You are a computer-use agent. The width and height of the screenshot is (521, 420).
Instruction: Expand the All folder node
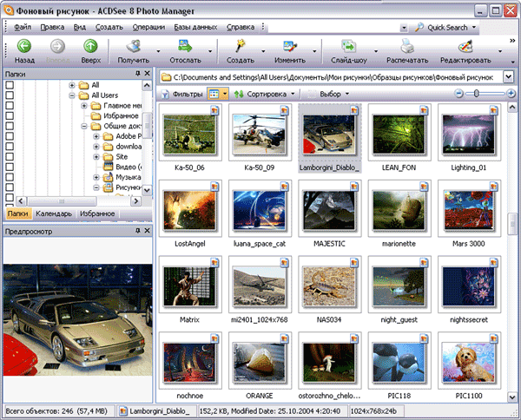click(72, 85)
